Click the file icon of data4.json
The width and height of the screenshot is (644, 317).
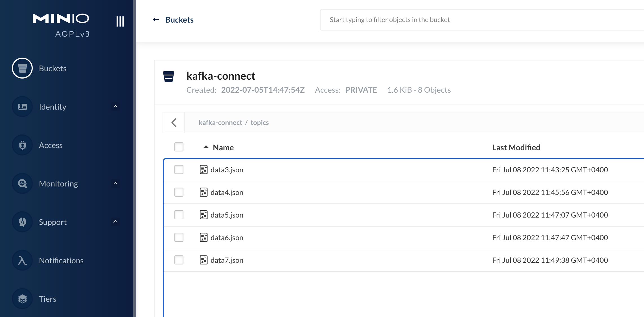pyautogui.click(x=203, y=192)
